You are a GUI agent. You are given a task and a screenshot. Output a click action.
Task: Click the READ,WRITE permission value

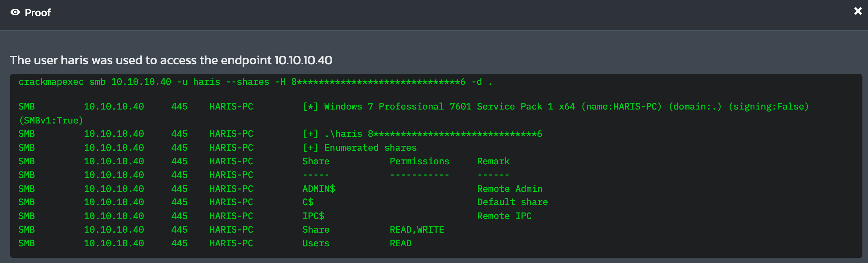coord(417,230)
